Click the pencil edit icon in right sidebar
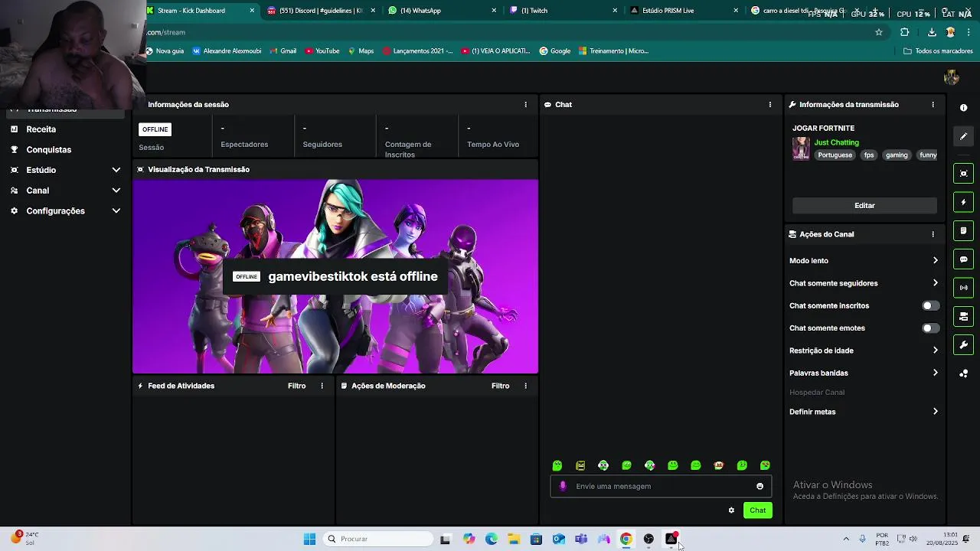 click(x=963, y=136)
